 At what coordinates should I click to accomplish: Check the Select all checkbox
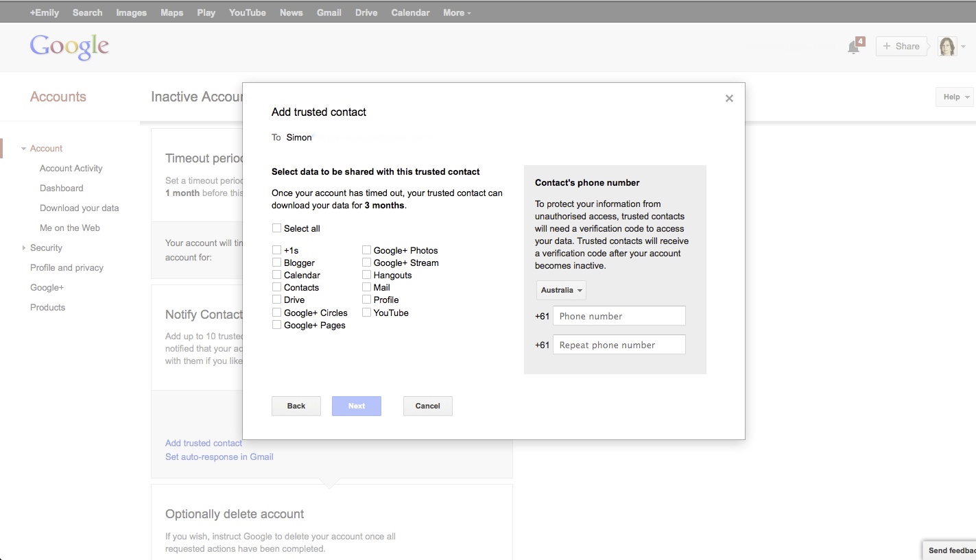[276, 228]
